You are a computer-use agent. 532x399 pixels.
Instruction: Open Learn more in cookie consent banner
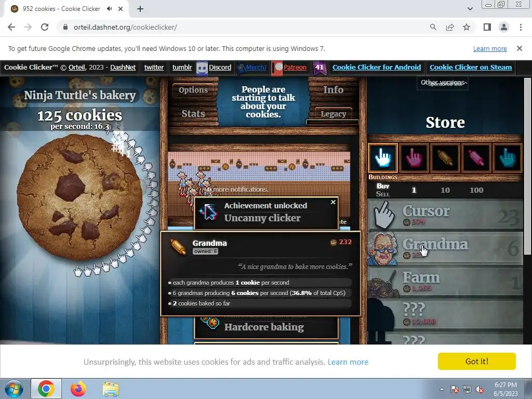(x=348, y=362)
